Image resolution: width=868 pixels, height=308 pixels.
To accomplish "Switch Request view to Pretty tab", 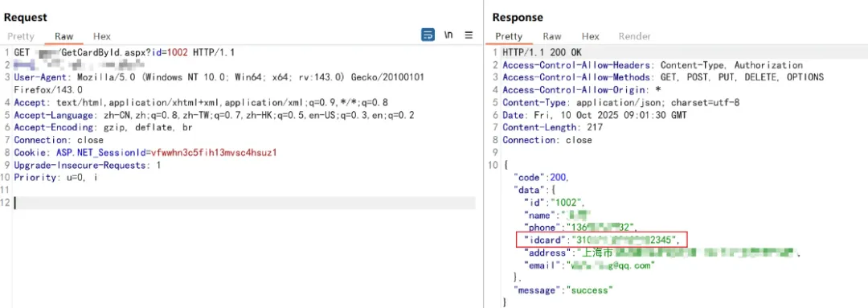I will click(x=20, y=36).
